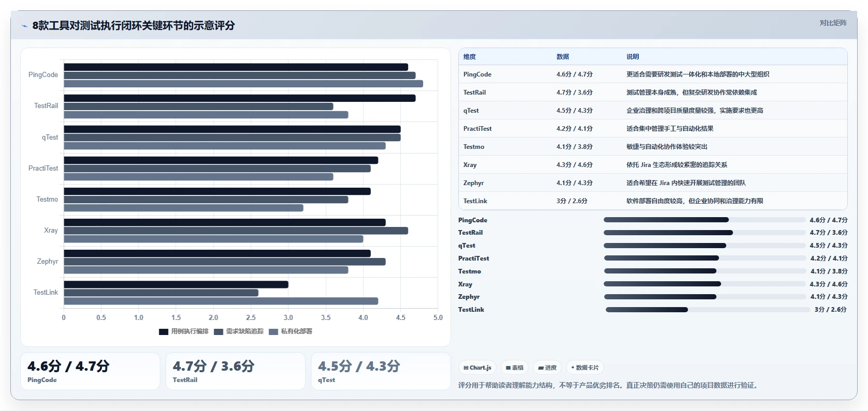Click the TestLink progress bar in the progress list

pos(708,310)
